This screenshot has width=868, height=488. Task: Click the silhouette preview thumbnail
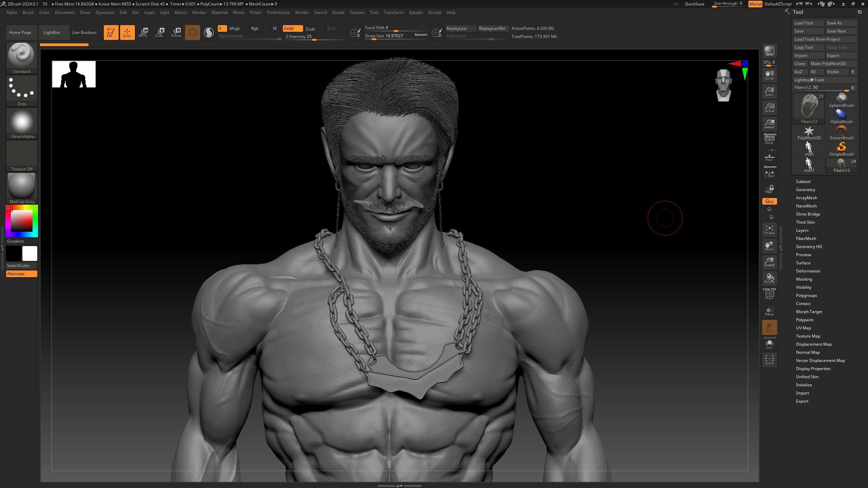click(74, 74)
